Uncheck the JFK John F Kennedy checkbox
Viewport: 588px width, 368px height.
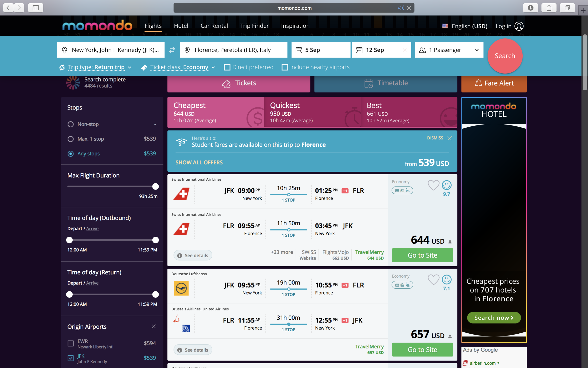click(x=71, y=358)
